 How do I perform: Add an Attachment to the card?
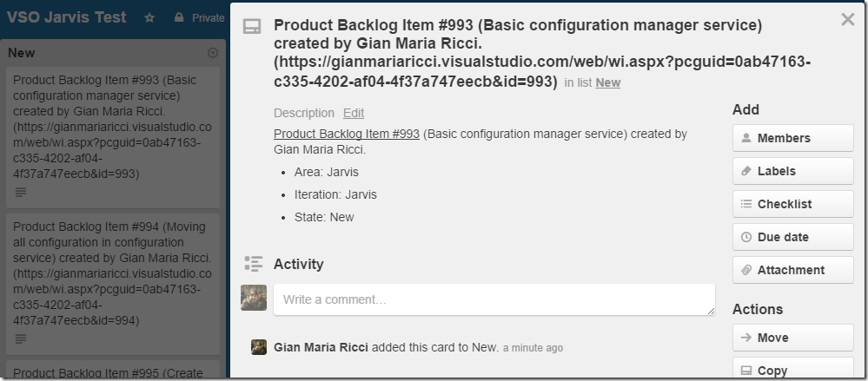coord(792,270)
